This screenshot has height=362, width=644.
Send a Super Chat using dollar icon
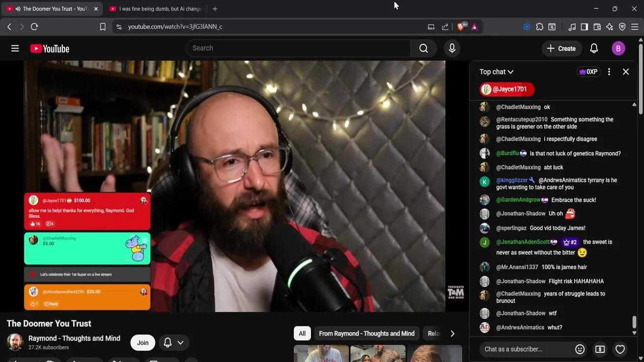pos(600,349)
